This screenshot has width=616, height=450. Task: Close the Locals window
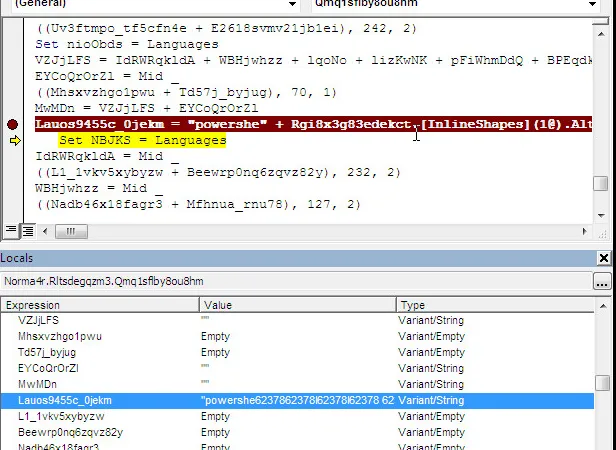pyautogui.click(x=603, y=258)
